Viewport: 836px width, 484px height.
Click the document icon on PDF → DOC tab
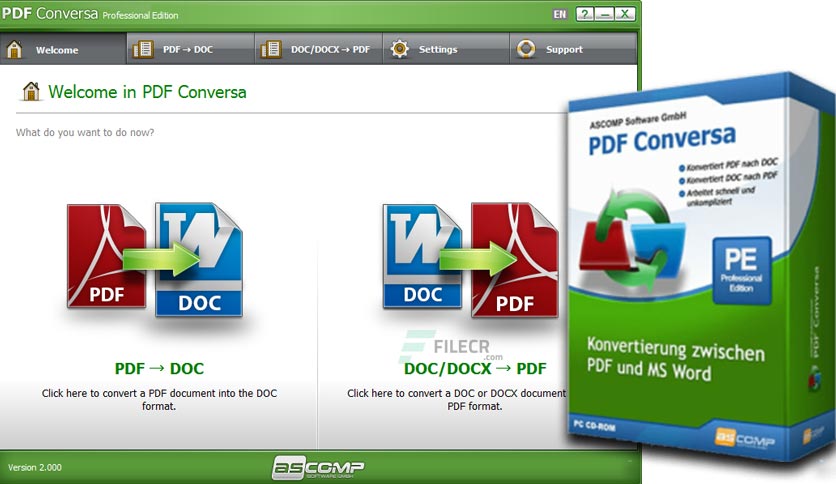point(143,49)
